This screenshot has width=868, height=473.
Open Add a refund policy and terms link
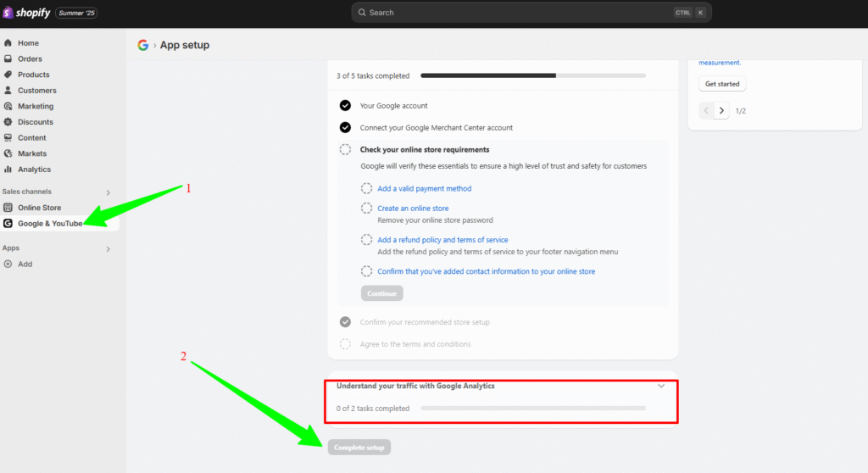point(442,240)
